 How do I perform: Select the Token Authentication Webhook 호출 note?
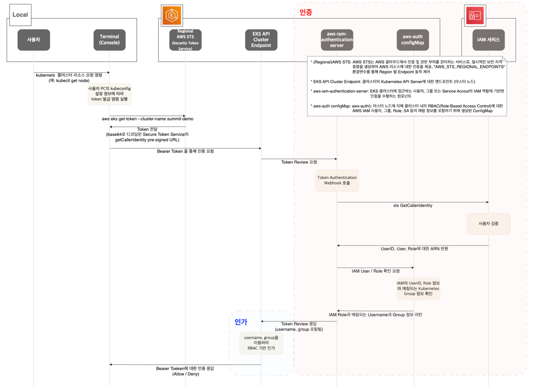[x=337, y=180]
